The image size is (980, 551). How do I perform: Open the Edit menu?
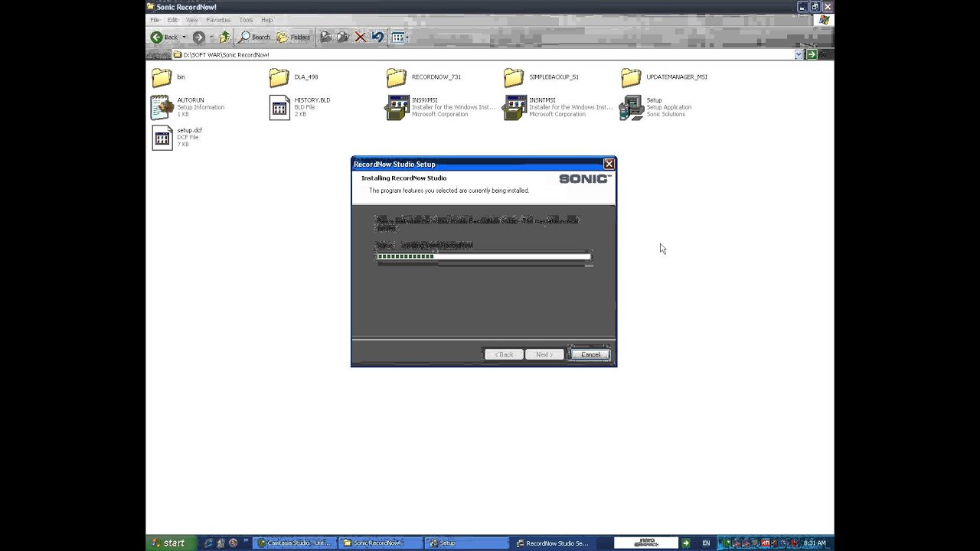[173, 20]
